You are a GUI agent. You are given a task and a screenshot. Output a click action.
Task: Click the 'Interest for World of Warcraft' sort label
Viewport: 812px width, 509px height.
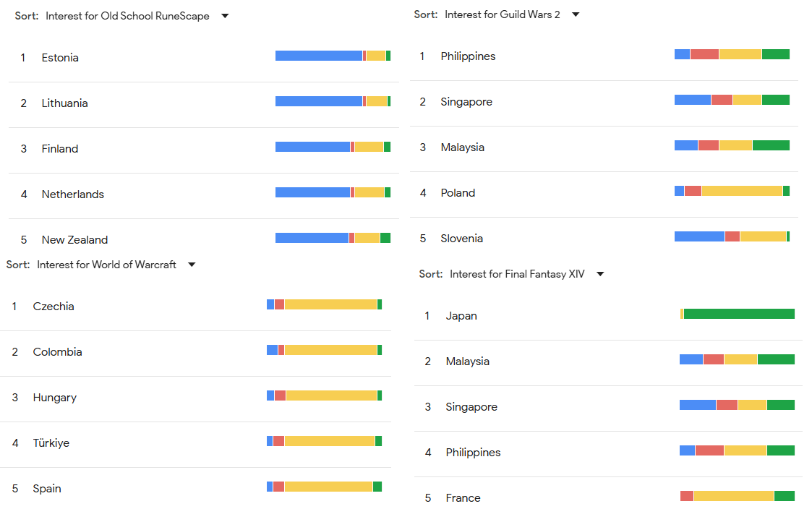pyautogui.click(x=107, y=265)
